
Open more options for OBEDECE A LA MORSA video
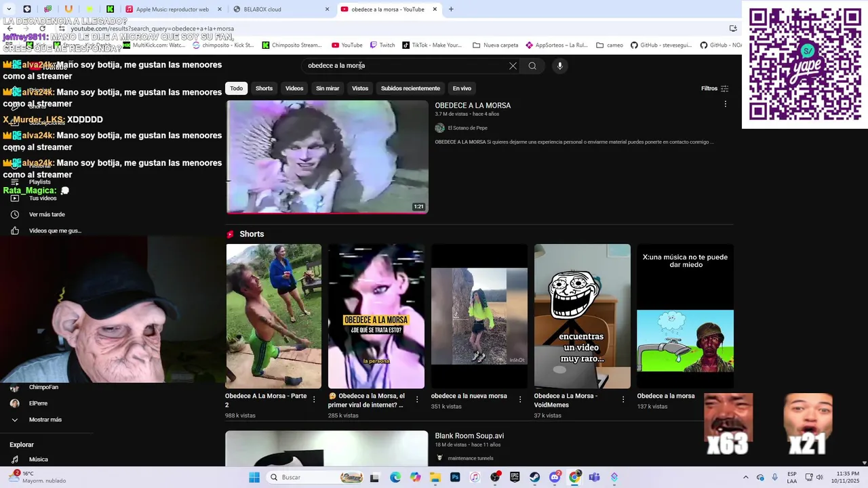point(725,104)
